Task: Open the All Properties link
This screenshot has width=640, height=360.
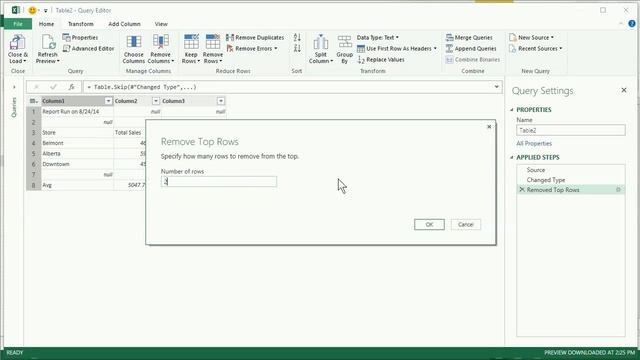Action: coord(534,143)
